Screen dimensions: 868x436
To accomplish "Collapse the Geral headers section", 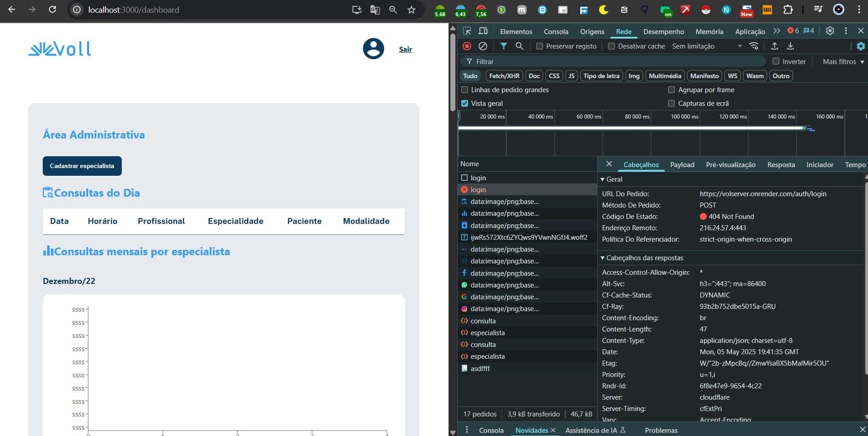I will click(611, 179).
